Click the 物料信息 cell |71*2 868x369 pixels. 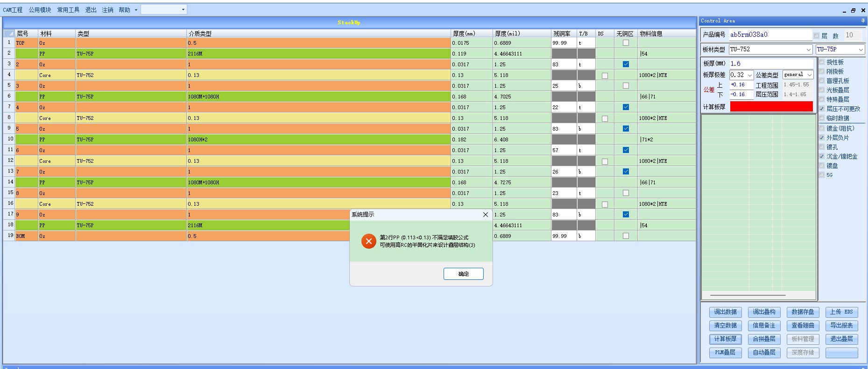coord(666,139)
